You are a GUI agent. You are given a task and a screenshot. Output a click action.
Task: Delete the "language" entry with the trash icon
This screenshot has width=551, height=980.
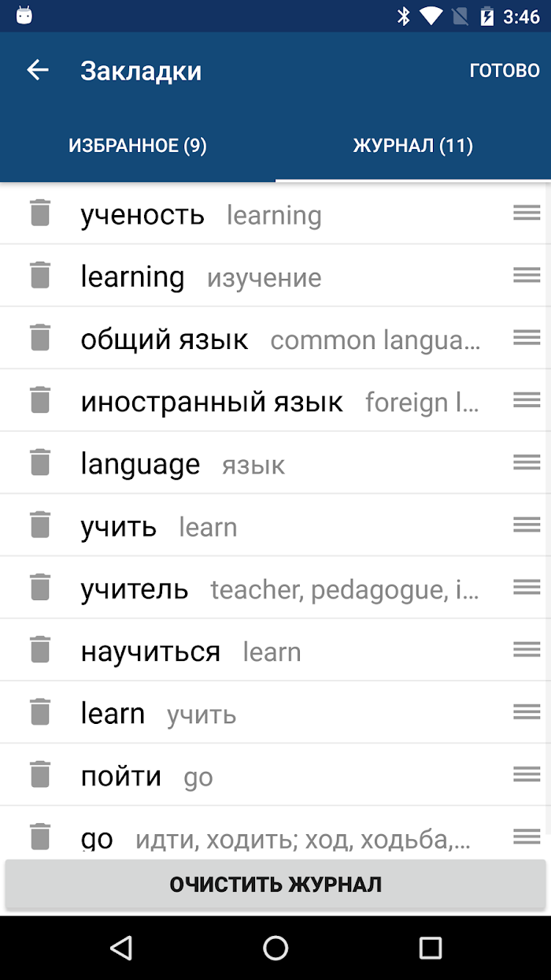coord(40,462)
